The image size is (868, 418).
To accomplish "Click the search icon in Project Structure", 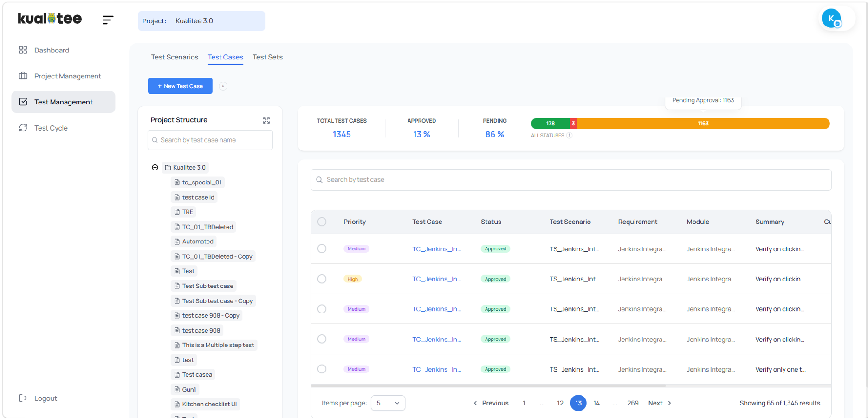I will [x=155, y=140].
